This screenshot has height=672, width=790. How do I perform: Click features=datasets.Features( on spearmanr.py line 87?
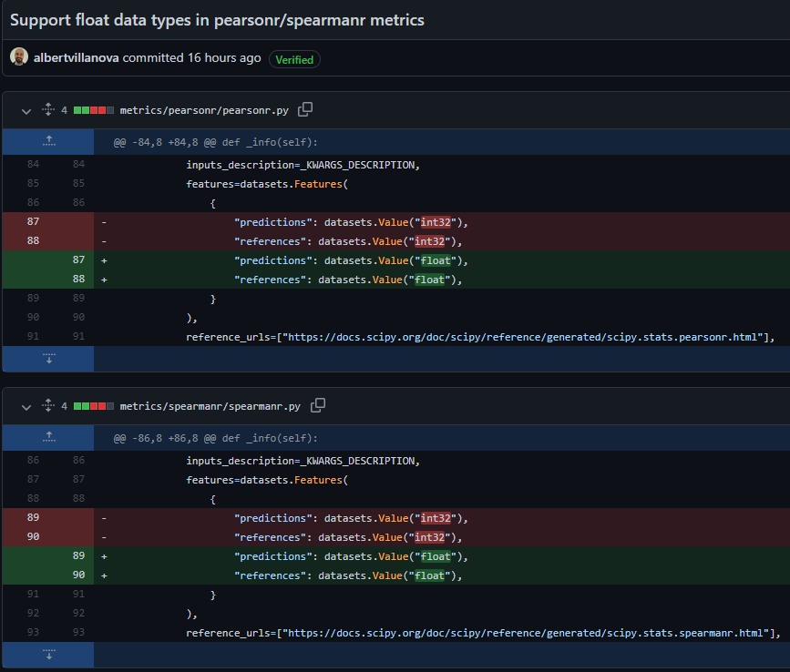tap(267, 480)
